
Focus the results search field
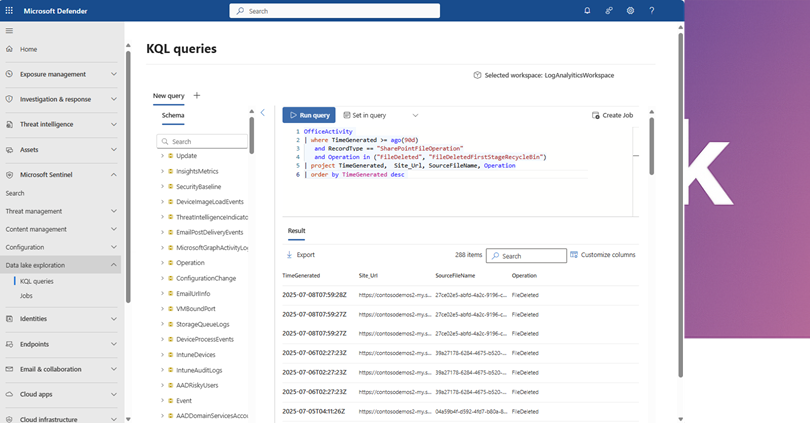(x=526, y=256)
